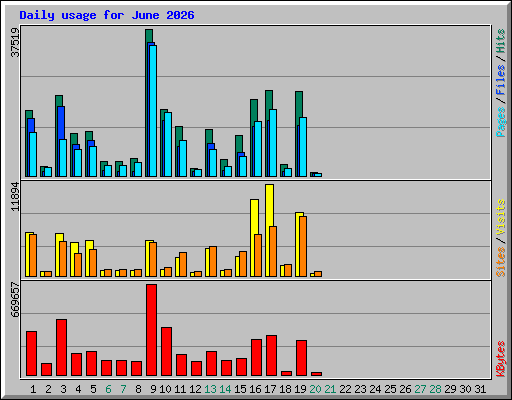The width and height of the screenshot is (512, 400).
Task: Click day 25 on the x-axis
Action: (x=390, y=389)
